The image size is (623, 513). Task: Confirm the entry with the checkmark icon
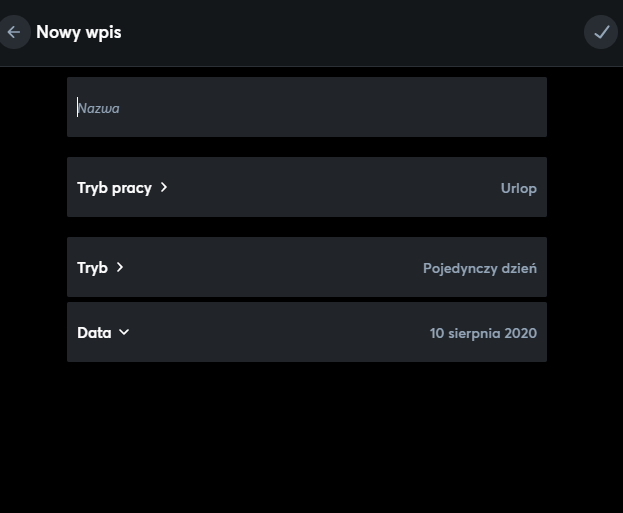point(601,32)
